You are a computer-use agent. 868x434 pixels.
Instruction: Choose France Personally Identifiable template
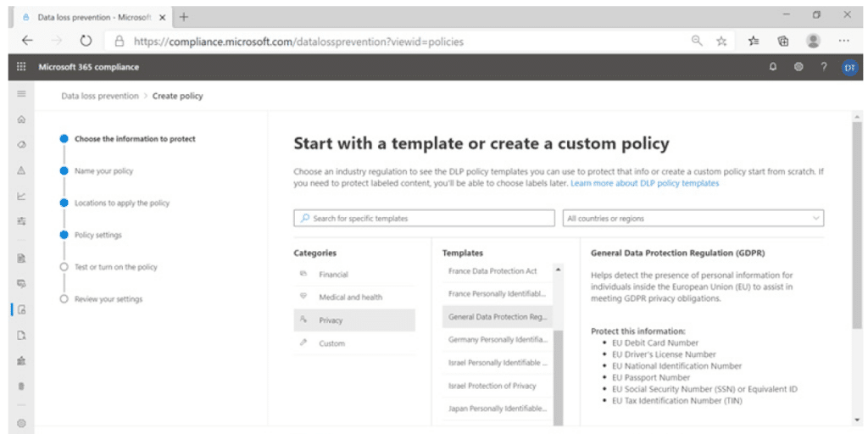pos(497,294)
